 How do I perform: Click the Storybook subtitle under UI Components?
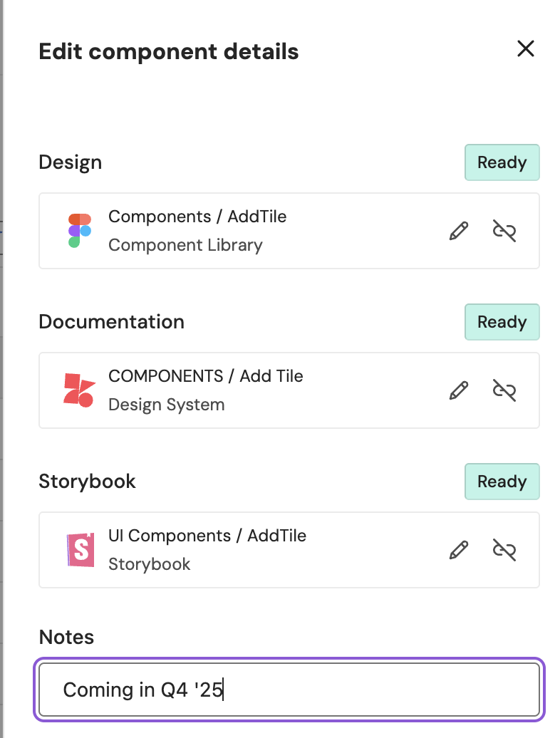149,564
